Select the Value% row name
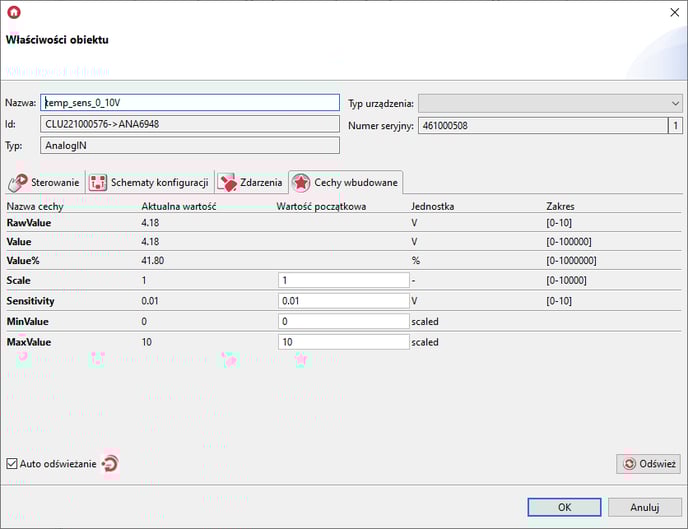 [x=23, y=261]
